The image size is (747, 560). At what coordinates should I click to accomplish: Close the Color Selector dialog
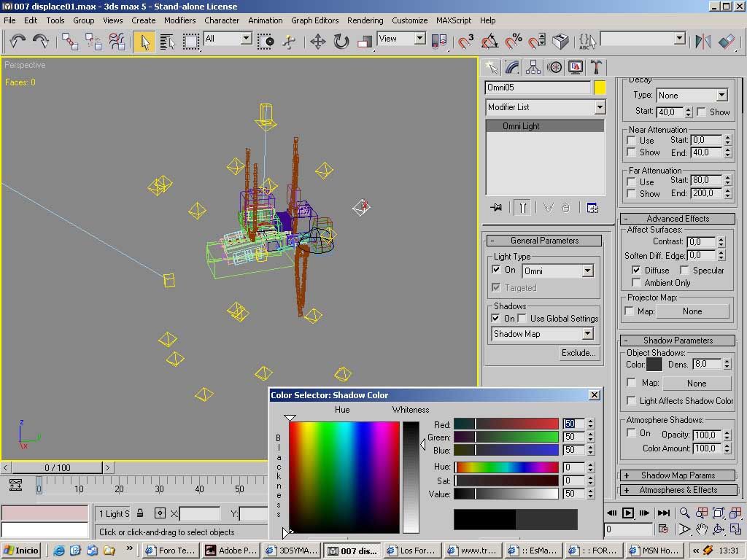[594, 394]
